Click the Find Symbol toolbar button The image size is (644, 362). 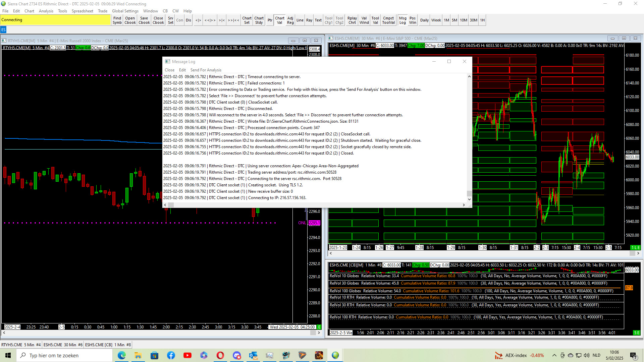click(117, 20)
